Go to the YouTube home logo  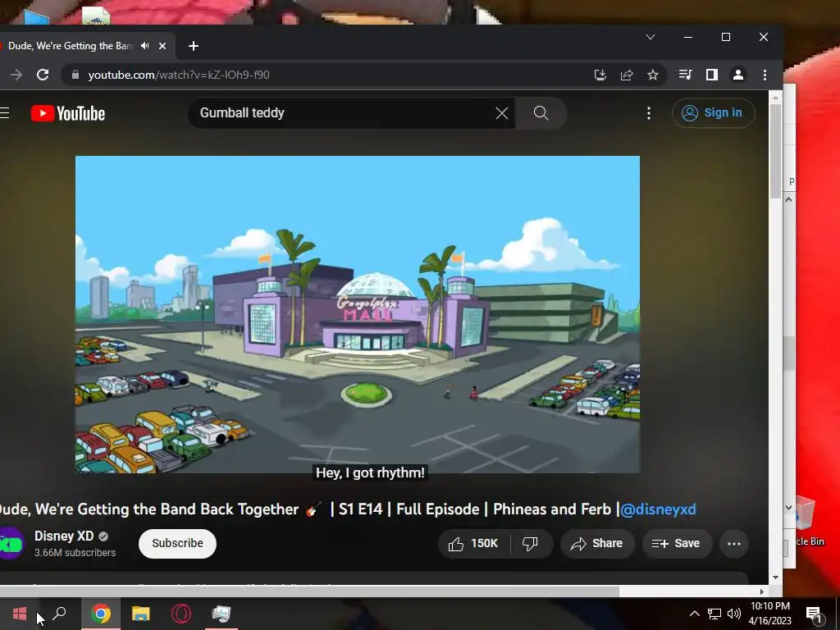(68, 113)
